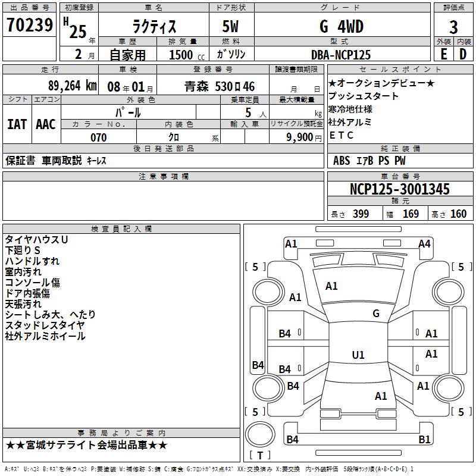Screen dimensions: 476x476
Task: Click the notice "★★宮城サテライト会場出品車★★"
Action: pos(86,445)
